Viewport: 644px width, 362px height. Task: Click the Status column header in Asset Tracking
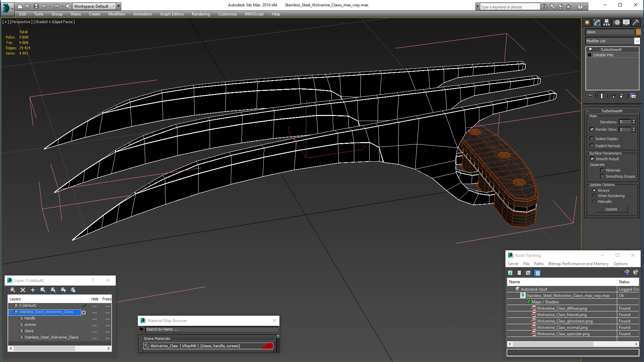[628, 282]
